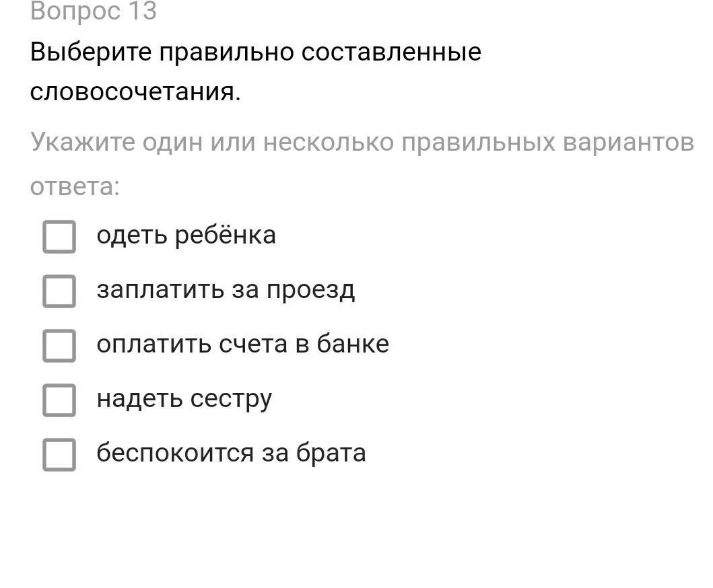
Task: Click the gray word 'ответа:'
Action: 75,187
